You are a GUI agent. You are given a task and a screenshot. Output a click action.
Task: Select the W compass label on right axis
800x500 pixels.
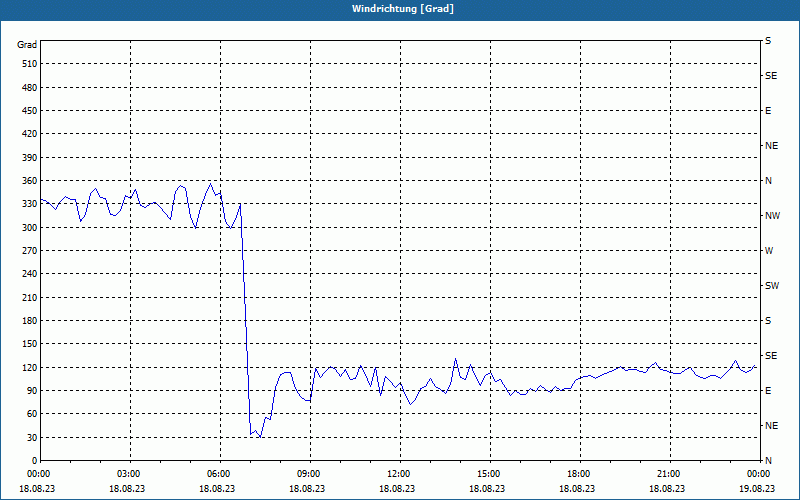[769, 251]
